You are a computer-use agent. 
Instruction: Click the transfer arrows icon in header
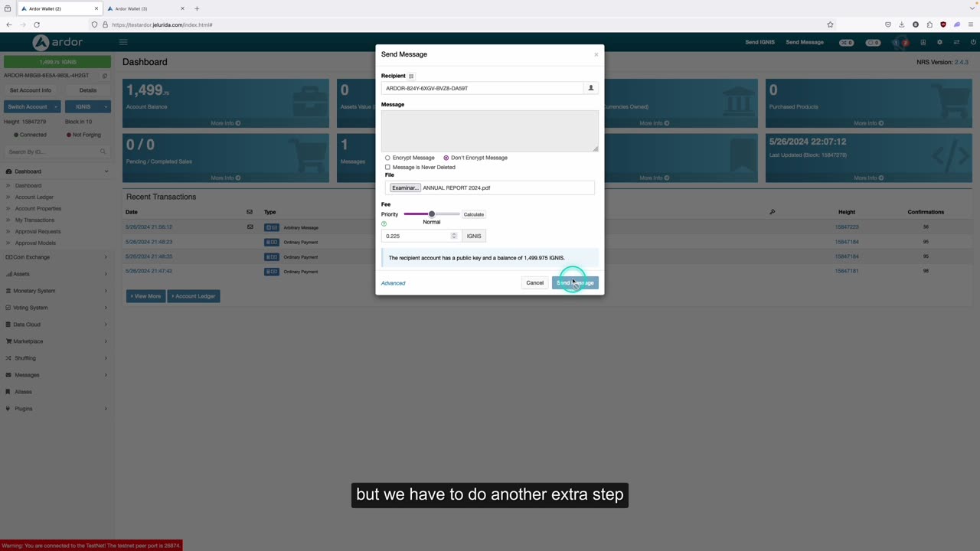(956, 42)
